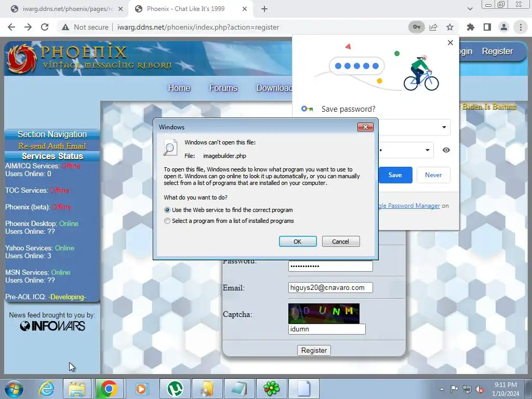
Task: Open the password key icon in address bar
Action: click(416, 27)
